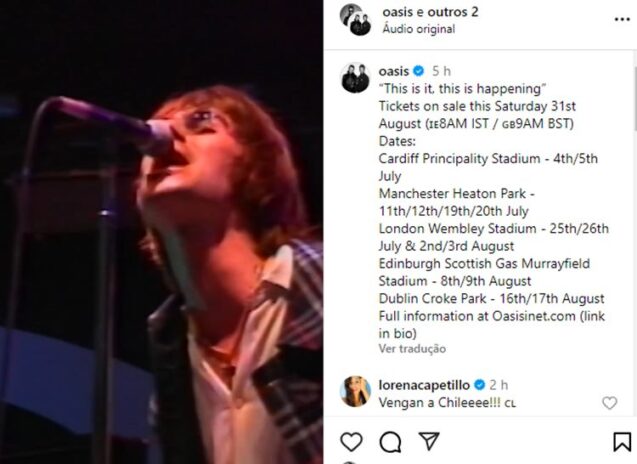Open the oasis username in the caption

tap(395, 70)
